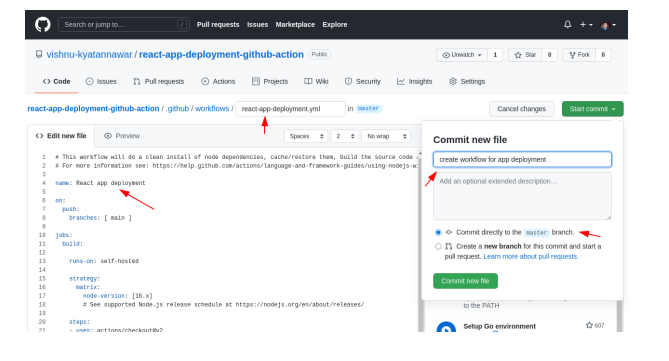Viewport: 669px width, 361px height.
Task: Open react-app-deployment-github-action repo title link
Action: click(221, 55)
